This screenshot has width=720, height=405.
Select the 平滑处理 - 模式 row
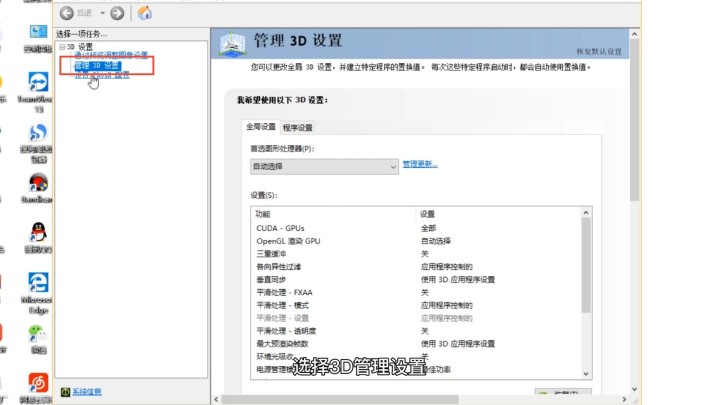[418, 305]
